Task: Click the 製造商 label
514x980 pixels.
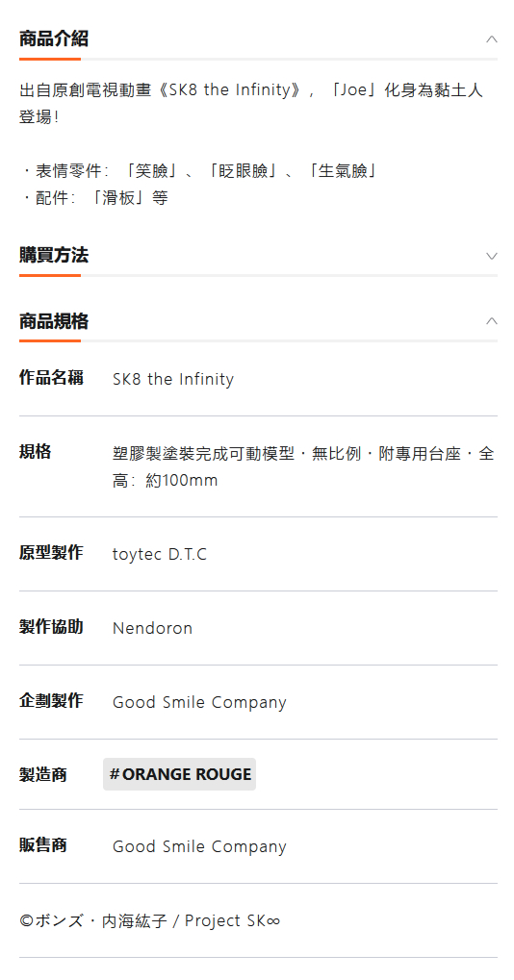Action: pos(43,775)
